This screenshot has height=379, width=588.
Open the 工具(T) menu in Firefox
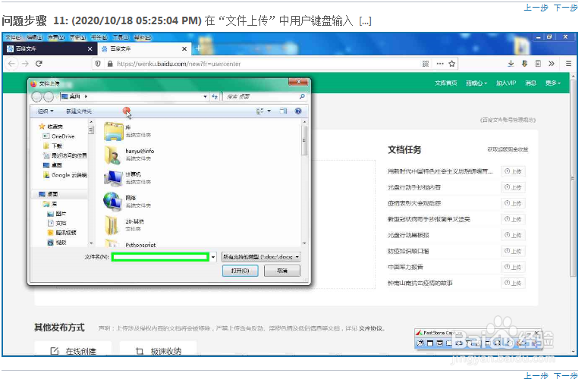121,37
